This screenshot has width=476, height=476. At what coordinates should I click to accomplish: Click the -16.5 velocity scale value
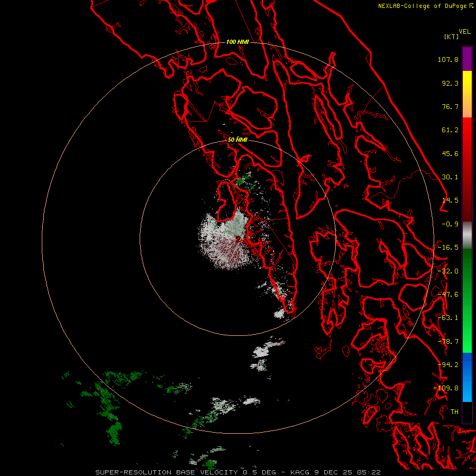(x=448, y=248)
